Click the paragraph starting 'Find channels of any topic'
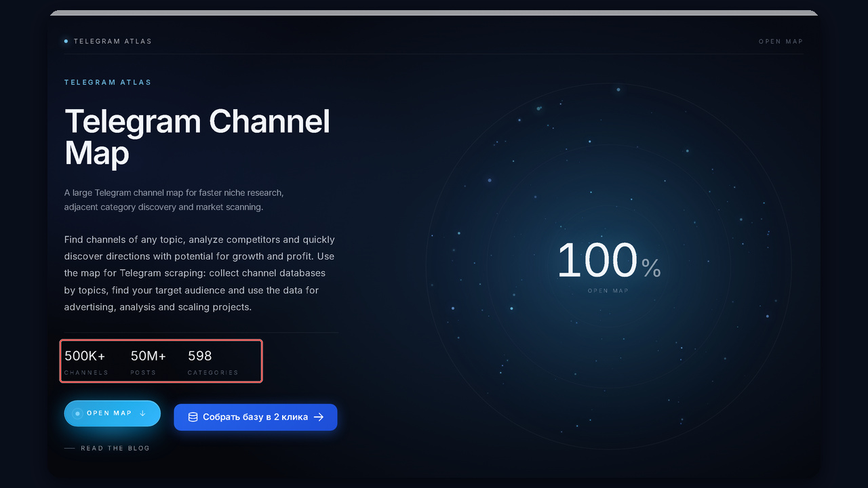 tap(199, 273)
